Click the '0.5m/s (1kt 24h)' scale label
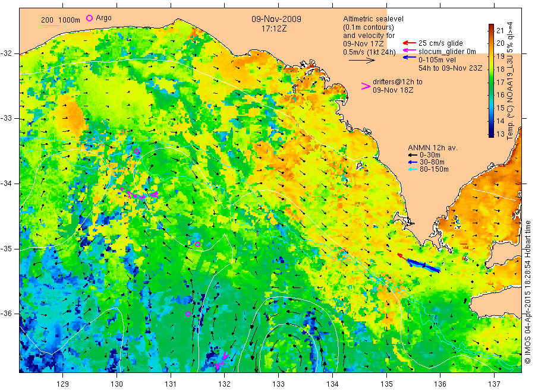The width and height of the screenshot is (535, 392). click(x=369, y=52)
